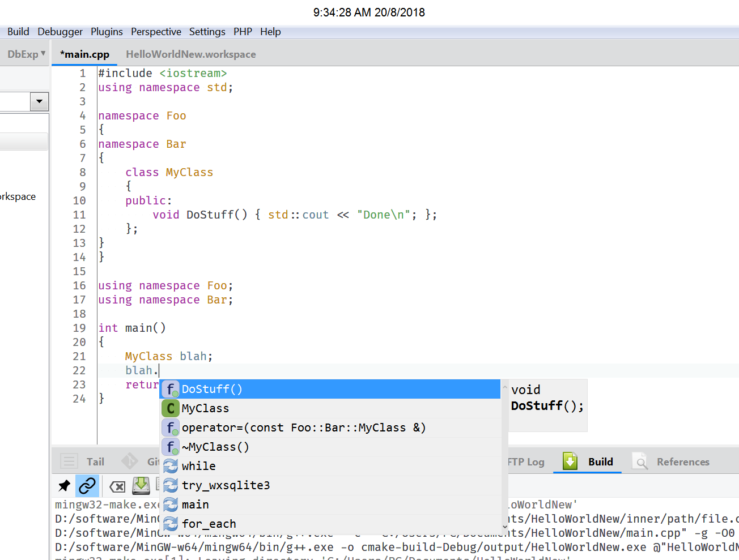Click the Tail pane icon

coord(68,461)
